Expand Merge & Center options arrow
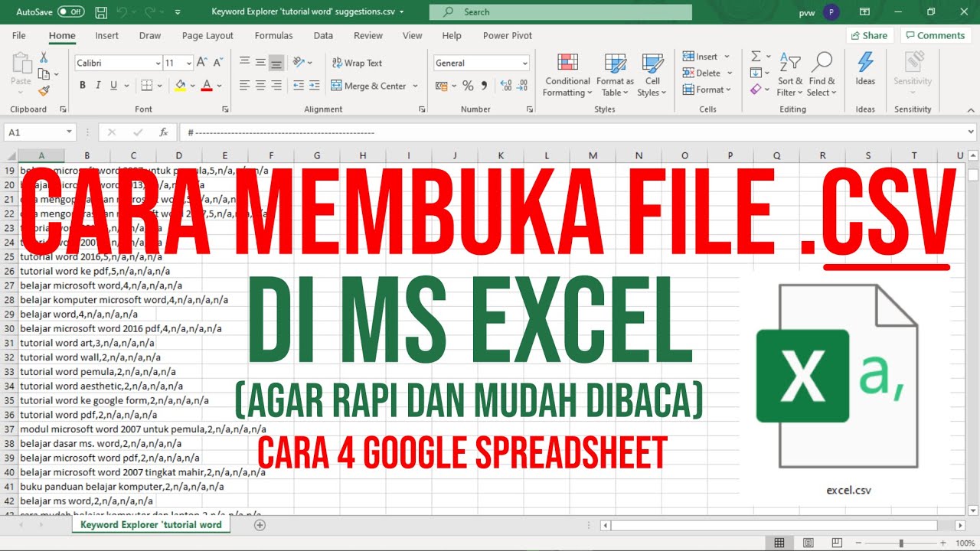 [416, 86]
